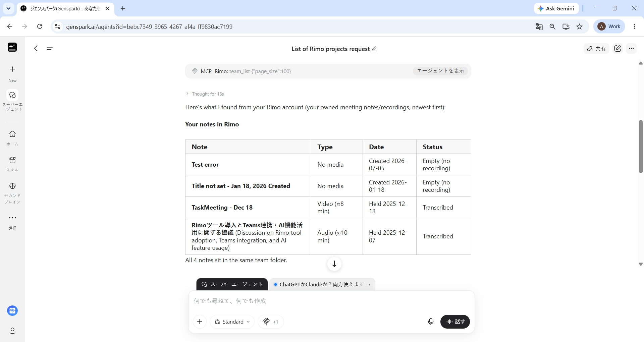Click the 'Test error' note cell
The width and height of the screenshot is (644, 342).
(x=248, y=165)
